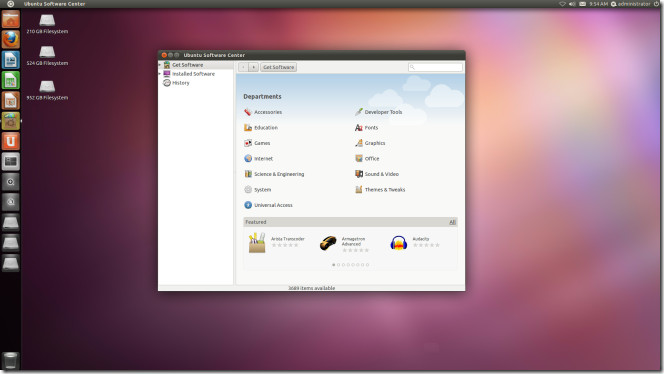
Task: Open Science & Engineering department icon
Action: [248, 174]
